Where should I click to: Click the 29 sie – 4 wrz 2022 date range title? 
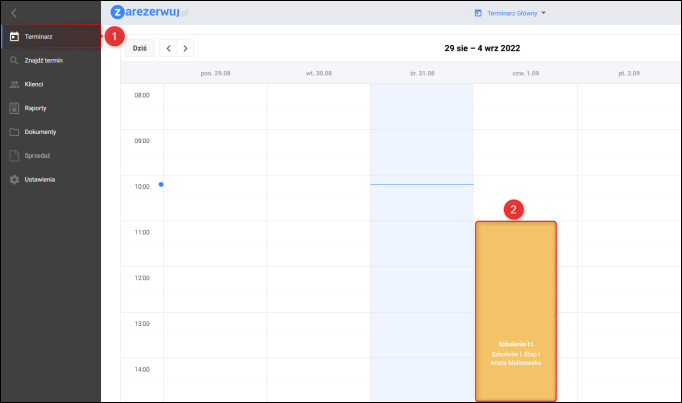(x=482, y=48)
